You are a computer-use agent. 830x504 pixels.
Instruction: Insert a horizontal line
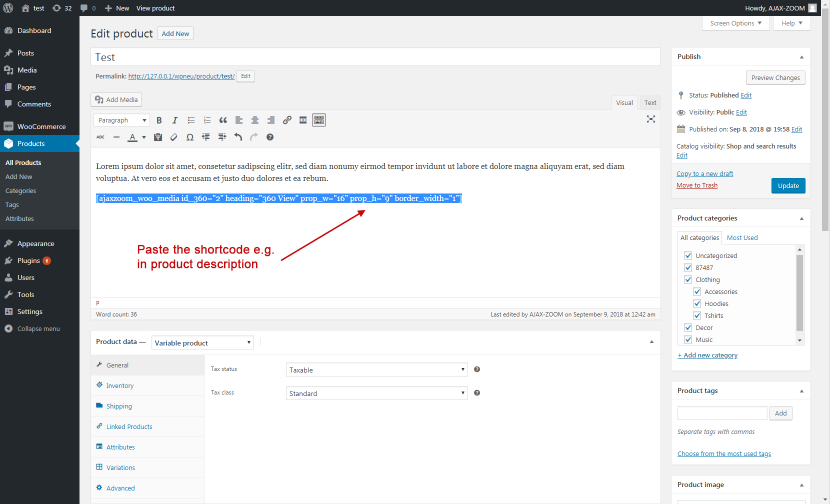click(x=116, y=137)
